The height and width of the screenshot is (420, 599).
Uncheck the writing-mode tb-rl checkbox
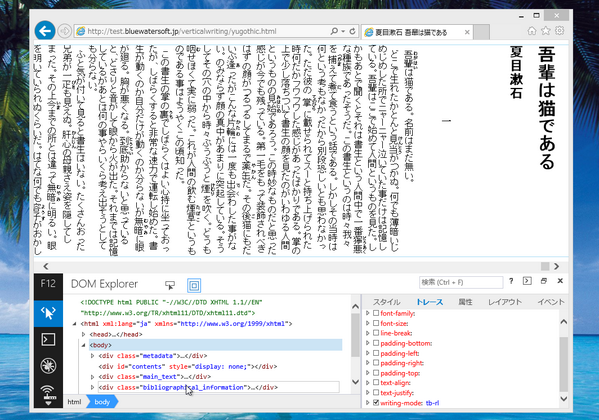376,402
